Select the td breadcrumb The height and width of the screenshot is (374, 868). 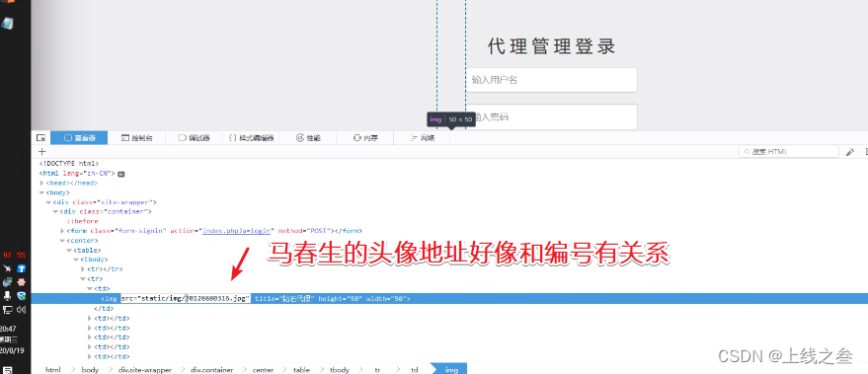coord(414,369)
